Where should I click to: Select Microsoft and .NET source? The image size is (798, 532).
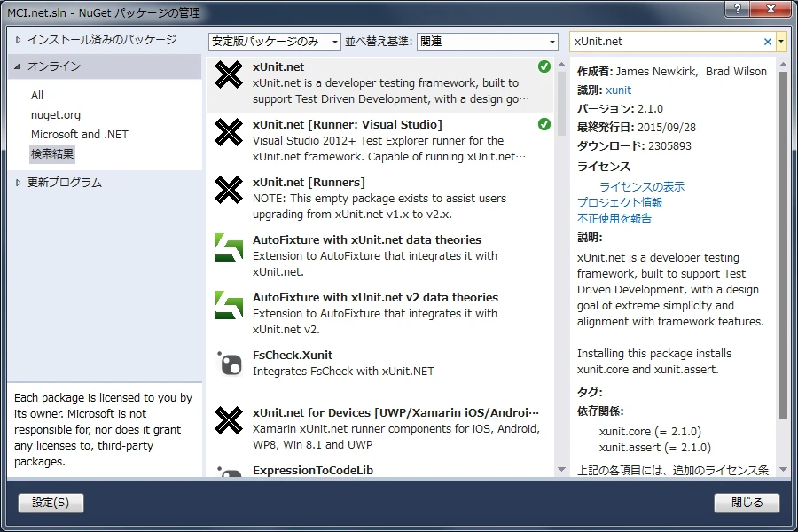80,135
